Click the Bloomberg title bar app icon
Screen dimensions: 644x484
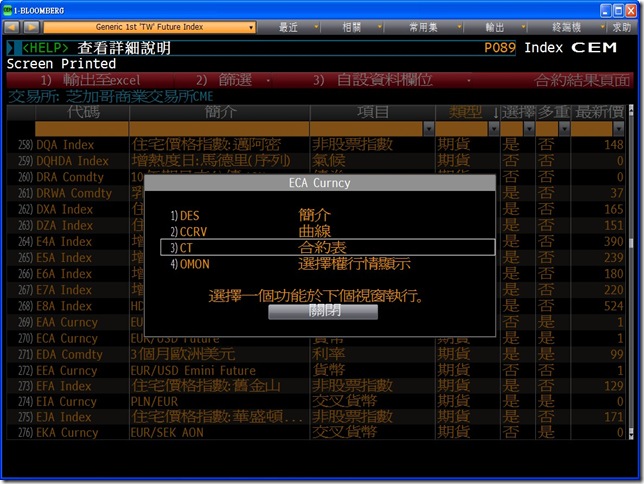tap(7, 10)
